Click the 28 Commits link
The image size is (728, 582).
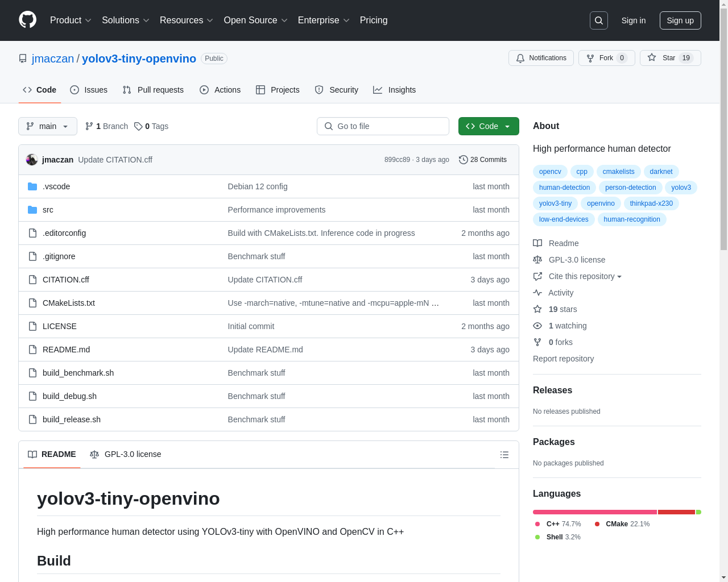click(483, 160)
